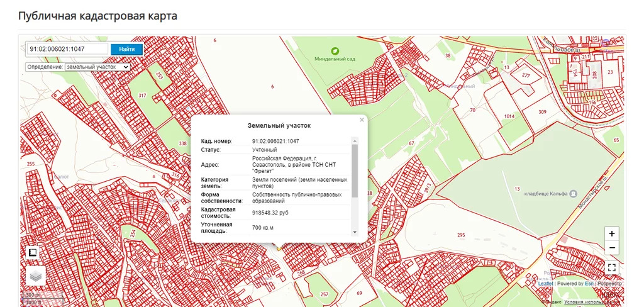This screenshot has height=307, width=644.
Task: Click the zoom in plus button
Action: tap(612, 233)
